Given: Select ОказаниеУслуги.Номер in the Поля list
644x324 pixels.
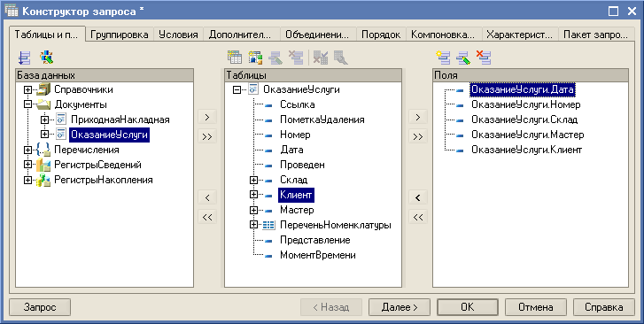Looking at the screenshot, I should click(x=525, y=104).
